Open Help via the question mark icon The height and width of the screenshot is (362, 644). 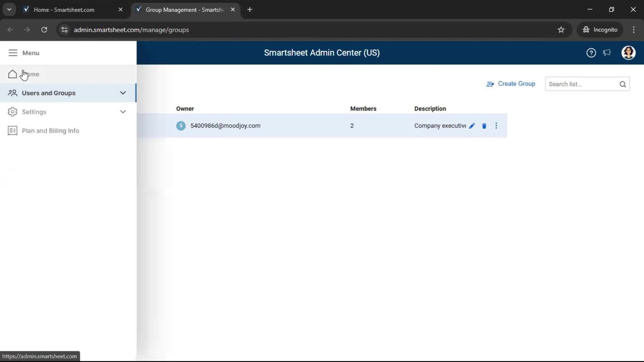coord(591,53)
